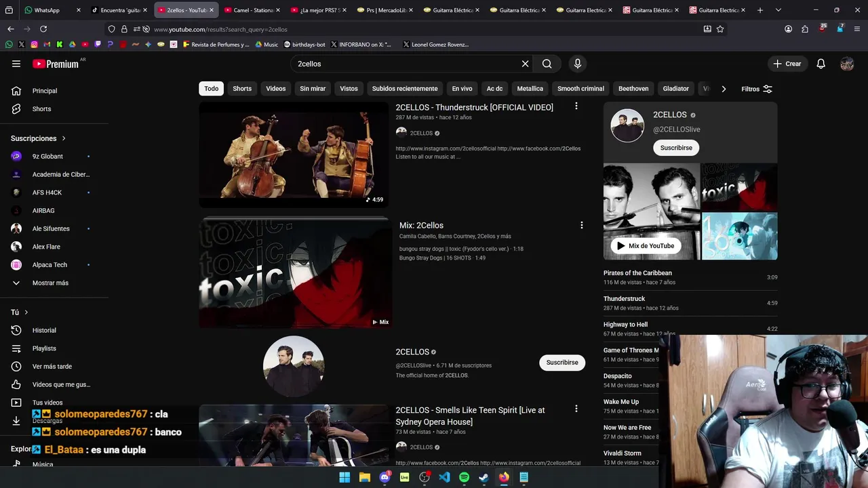Open Filtros filter options
Screen dimensions: 868x488
(x=757, y=89)
